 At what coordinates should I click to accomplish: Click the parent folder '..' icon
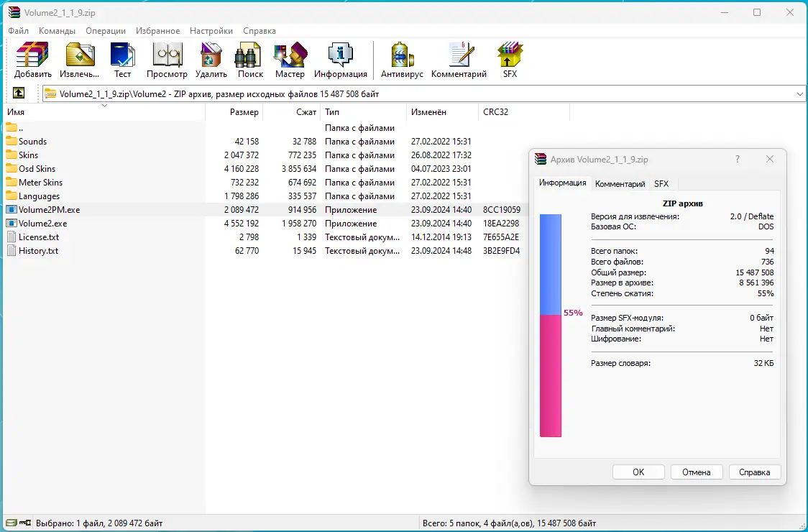[12, 127]
